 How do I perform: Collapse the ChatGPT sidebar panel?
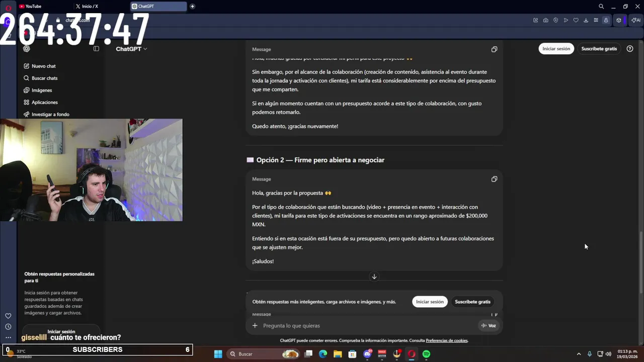(x=96, y=49)
